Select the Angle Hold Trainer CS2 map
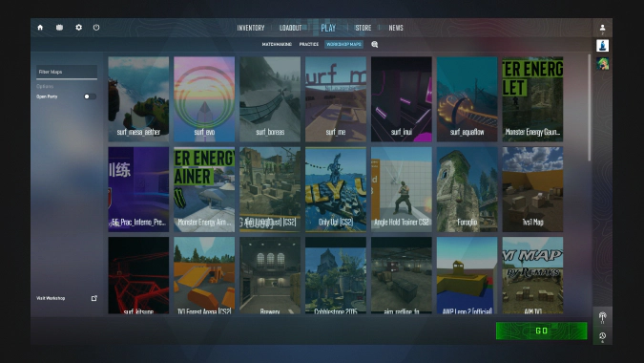 [402, 189]
